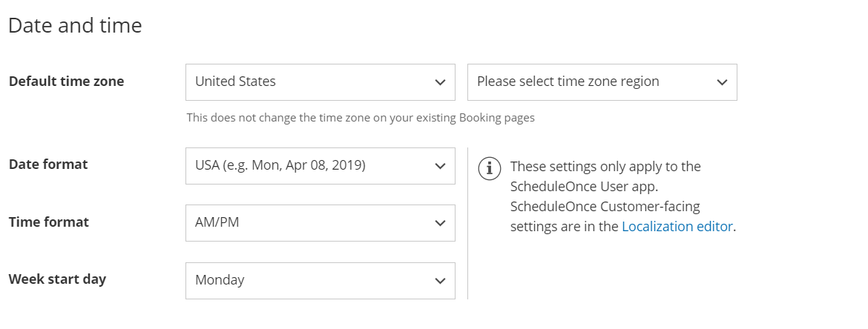Click the hint text about existing Booking pages
The width and height of the screenshot is (868, 329).
360,117
